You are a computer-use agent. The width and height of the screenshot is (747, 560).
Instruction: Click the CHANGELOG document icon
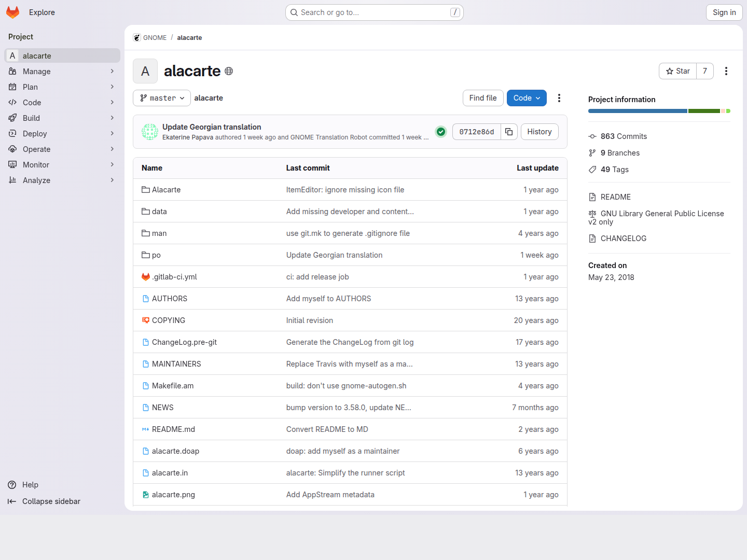pyautogui.click(x=592, y=239)
